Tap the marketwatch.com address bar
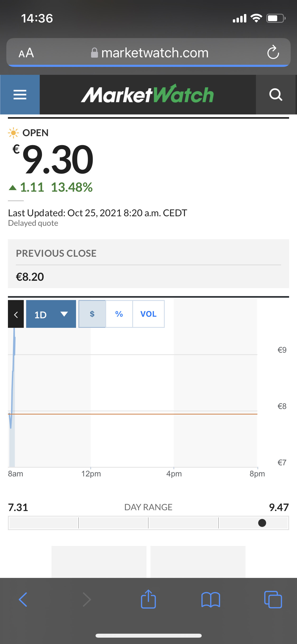The height and width of the screenshot is (644, 297). click(148, 52)
